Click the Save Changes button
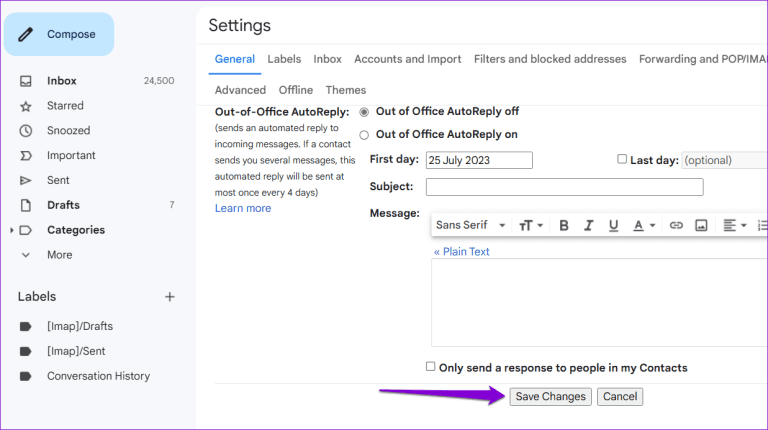Viewport: 768px width, 430px height. (550, 397)
